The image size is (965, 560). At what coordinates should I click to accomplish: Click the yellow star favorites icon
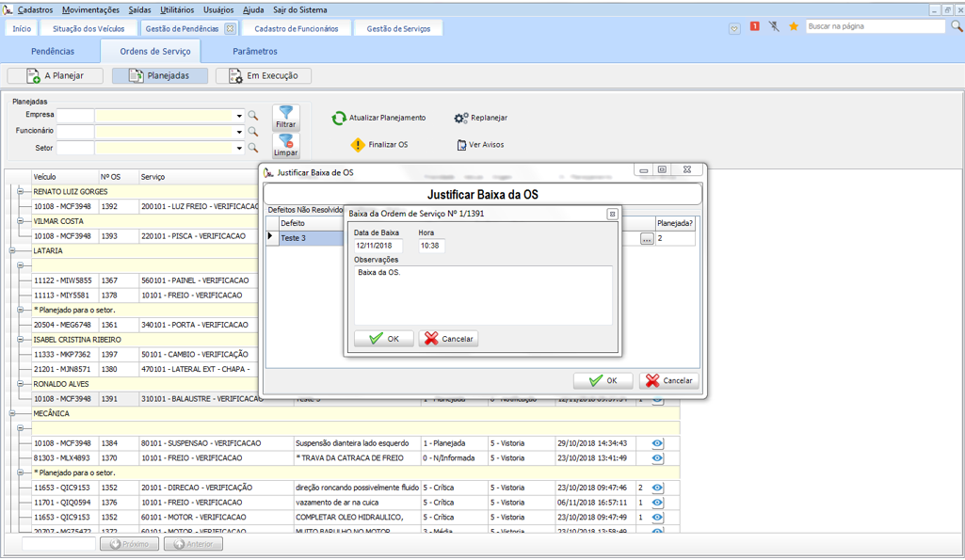794,26
